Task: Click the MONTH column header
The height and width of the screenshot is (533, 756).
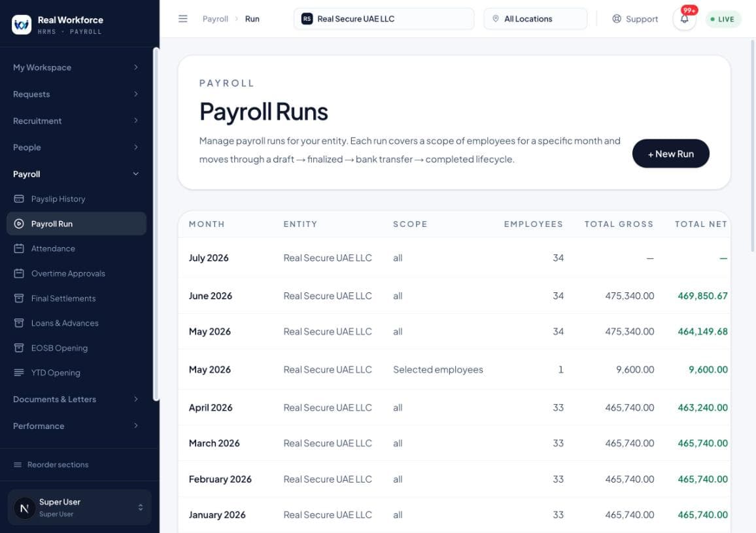Action: (x=207, y=224)
